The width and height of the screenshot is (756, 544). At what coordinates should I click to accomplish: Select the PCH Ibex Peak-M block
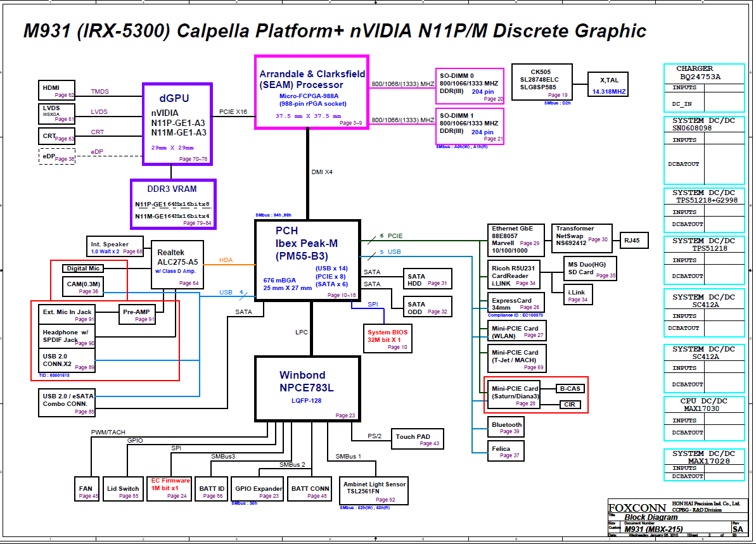click(307, 261)
